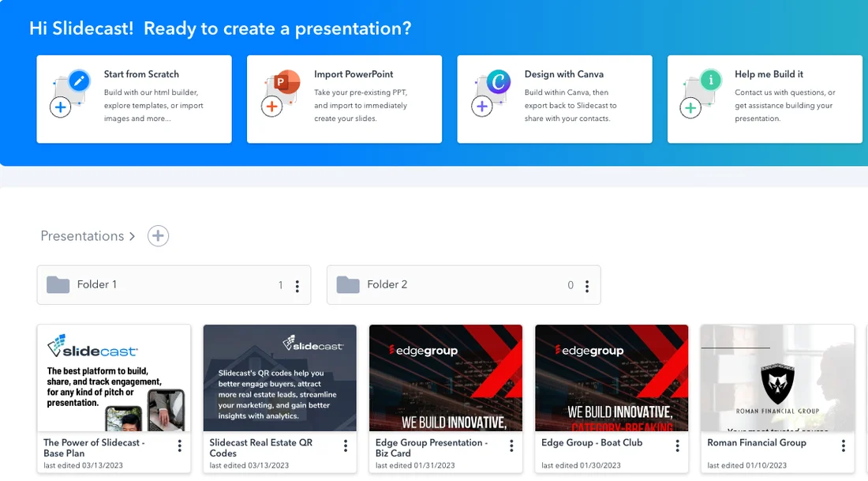The width and height of the screenshot is (868, 481).
Task: Select the Design with Canva title
Action: (563, 74)
